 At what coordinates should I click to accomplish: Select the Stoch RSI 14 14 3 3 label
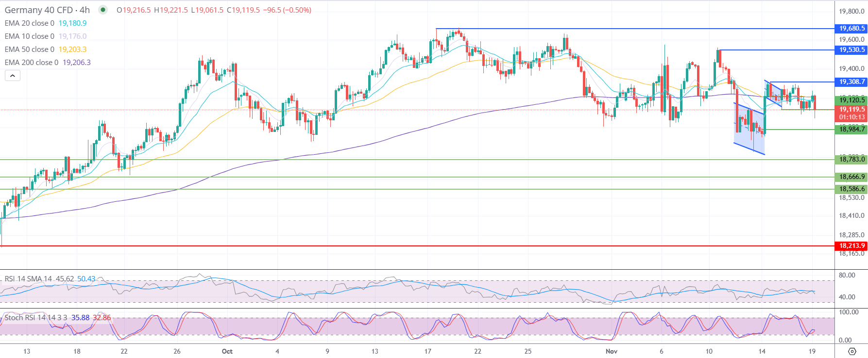[36, 318]
